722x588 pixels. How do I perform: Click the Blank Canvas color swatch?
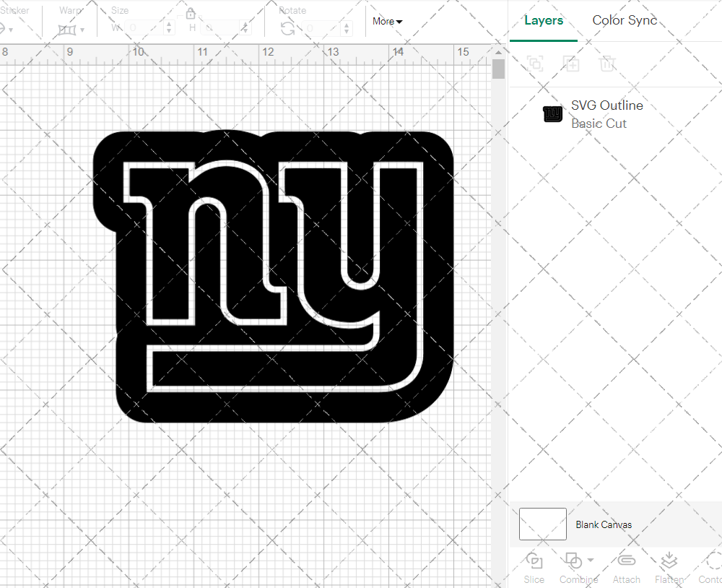pos(541,524)
